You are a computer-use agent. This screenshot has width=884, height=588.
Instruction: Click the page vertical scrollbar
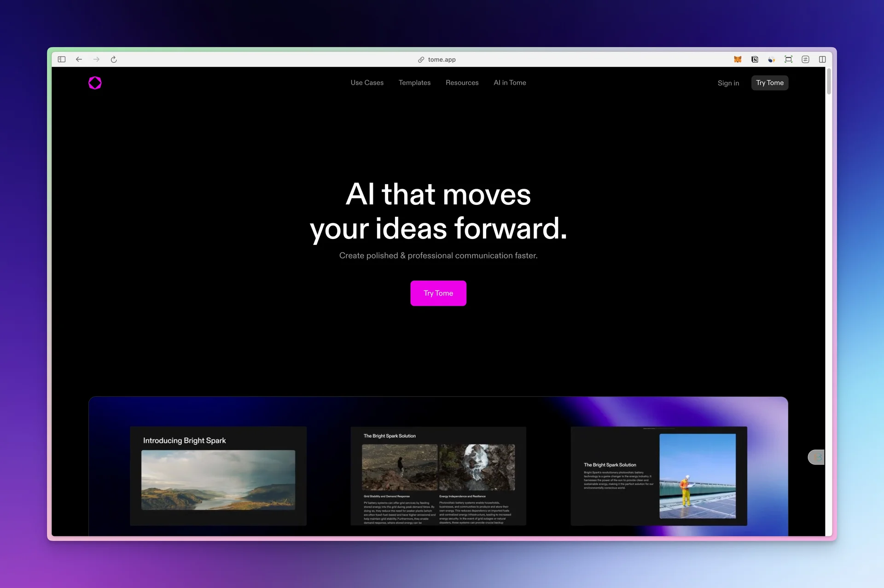coord(829,82)
